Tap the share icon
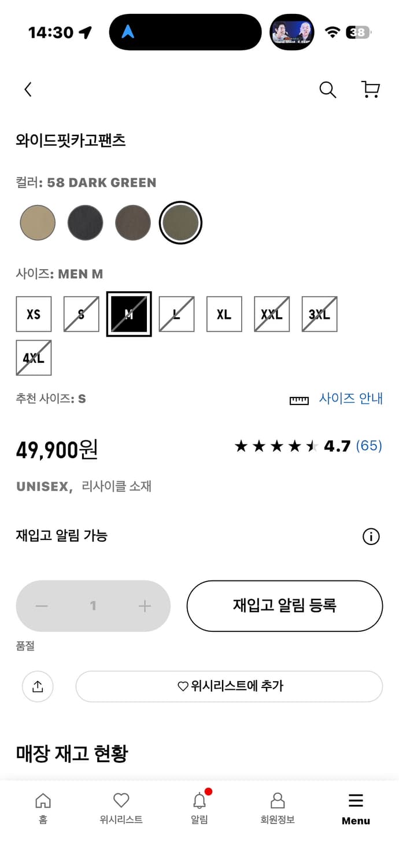Screen dimensions: 399x868 click(38, 686)
